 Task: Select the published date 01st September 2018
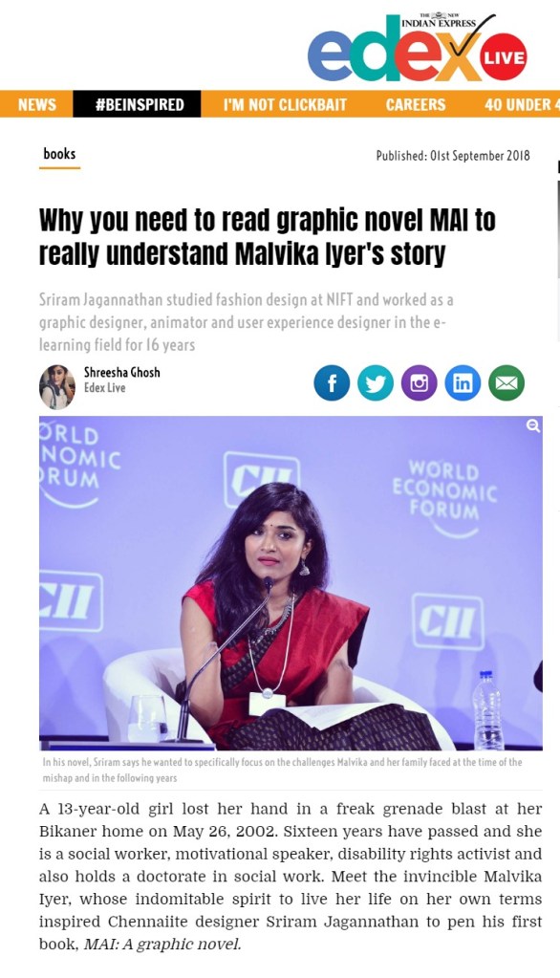(453, 156)
